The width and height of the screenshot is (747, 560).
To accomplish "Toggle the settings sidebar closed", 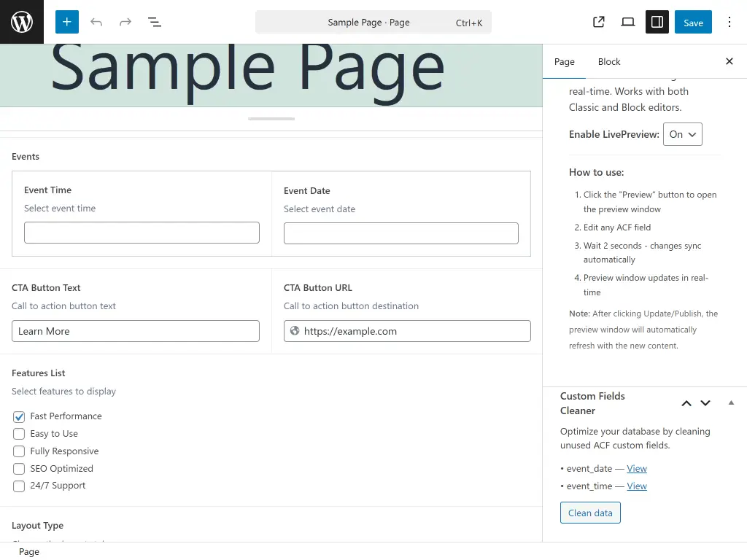I will [657, 22].
